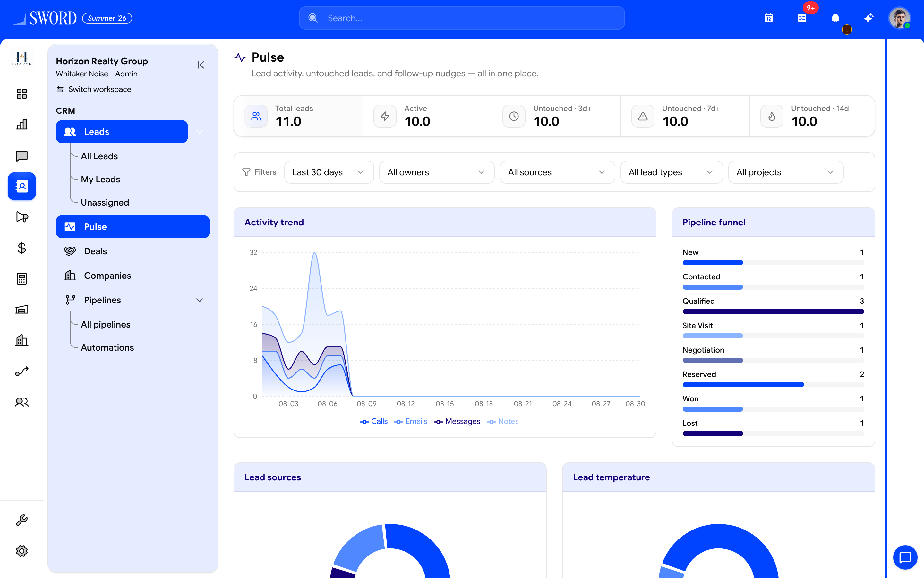Switch workspace link

(94, 89)
